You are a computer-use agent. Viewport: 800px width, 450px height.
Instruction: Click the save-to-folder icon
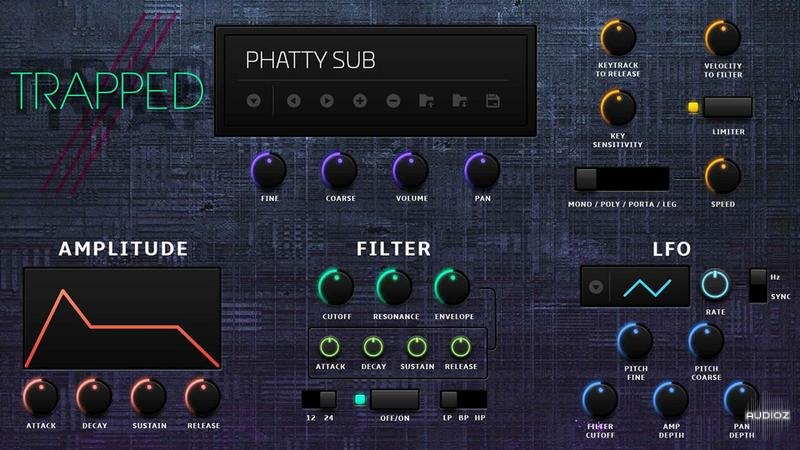[460, 101]
